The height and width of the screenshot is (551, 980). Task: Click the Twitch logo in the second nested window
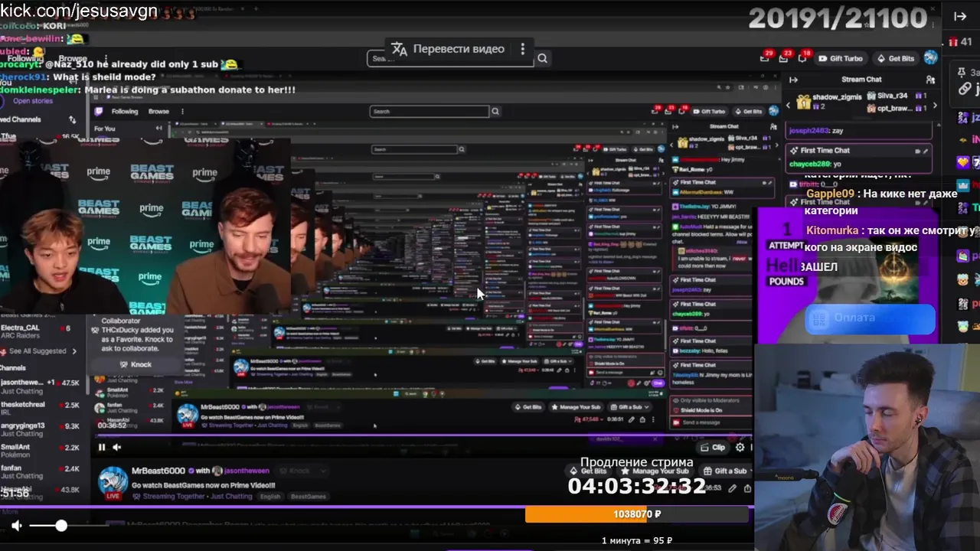98,112
